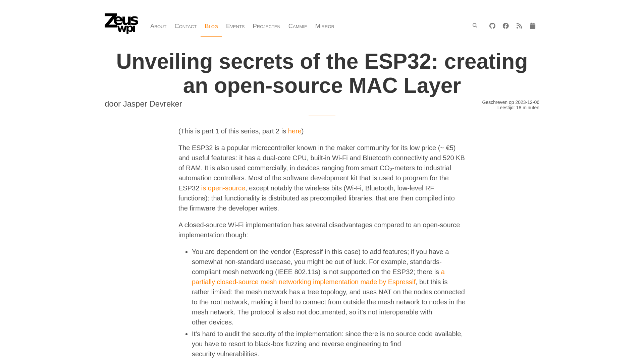
Task: Open the calendar icon in navbar
Action: click(532, 25)
